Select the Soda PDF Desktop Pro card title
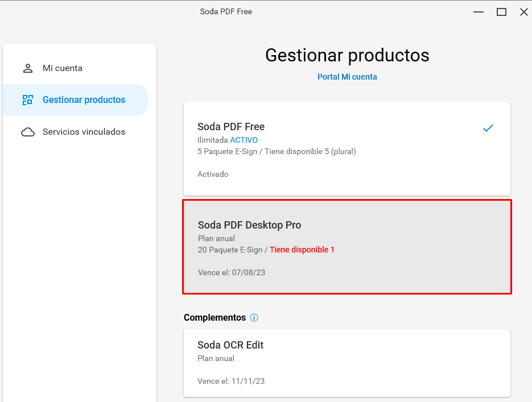Image resolution: width=532 pixels, height=402 pixels. coord(249,225)
